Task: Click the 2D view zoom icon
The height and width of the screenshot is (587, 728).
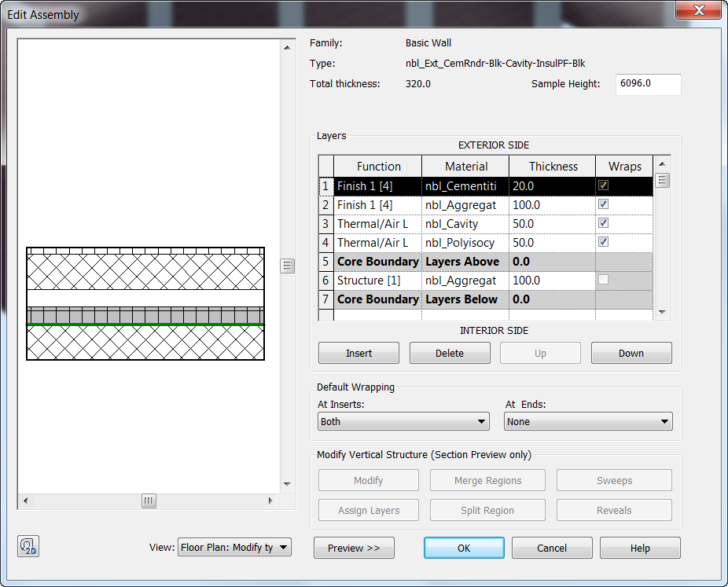Action: tap(28, 546)
